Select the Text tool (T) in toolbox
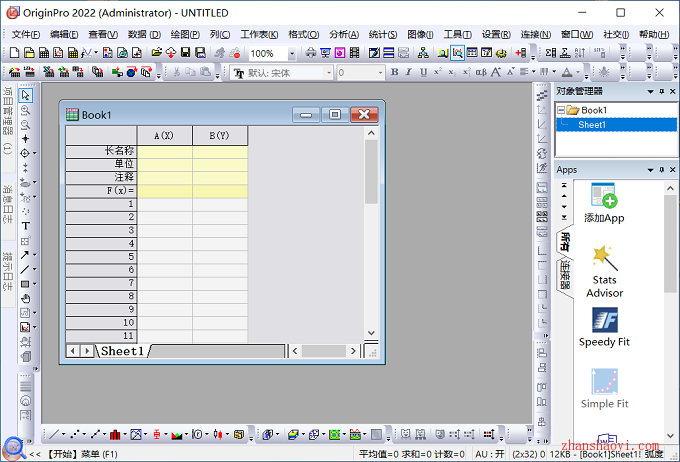The width and height of the screenshot is (680, 462). 26,226
